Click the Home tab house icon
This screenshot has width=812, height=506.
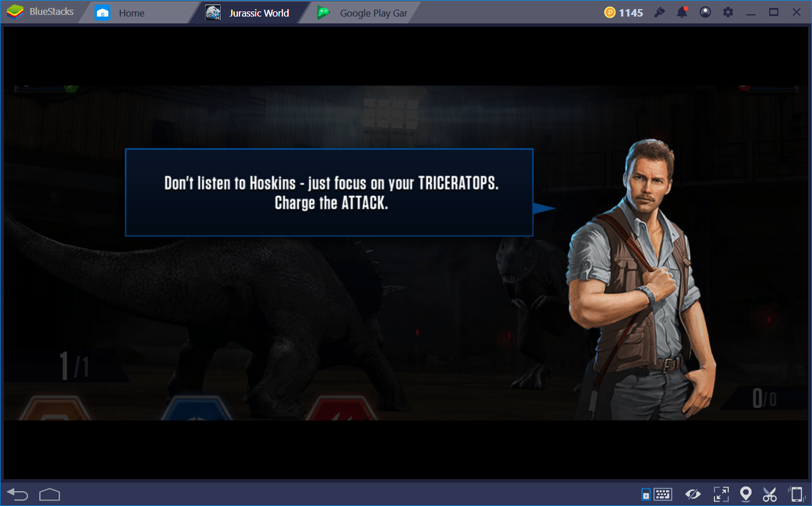point(103,13)
